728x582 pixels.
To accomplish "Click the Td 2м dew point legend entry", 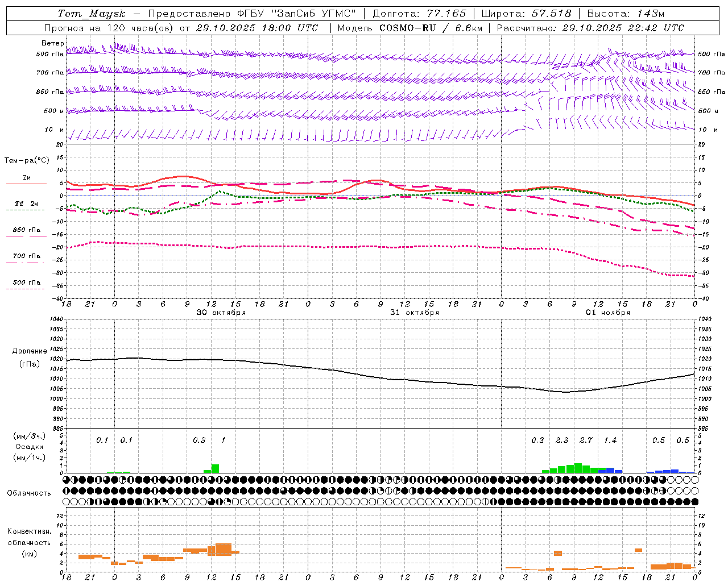I will pos(27,203).
